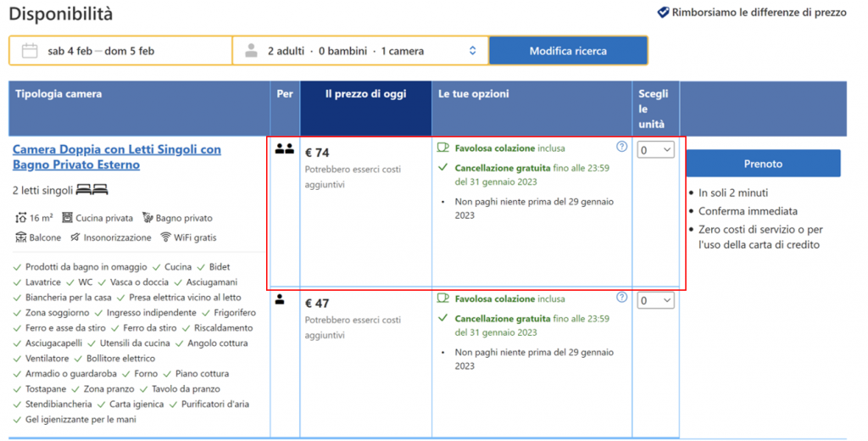This screenshot has height=441, width=868.
Task: Click the WiFi gratis amenity icon
Action: pos(166,237)
